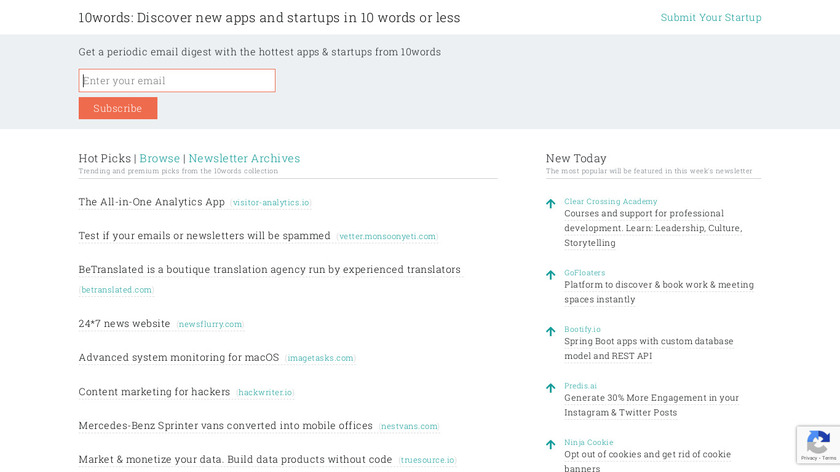Open Predis.ai title link
Viewport: 840px width, 472px height.
click(x=580, y=386)
